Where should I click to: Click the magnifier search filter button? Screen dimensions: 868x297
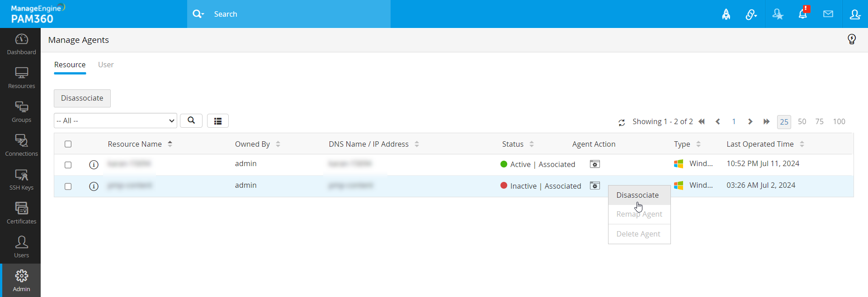191,121
